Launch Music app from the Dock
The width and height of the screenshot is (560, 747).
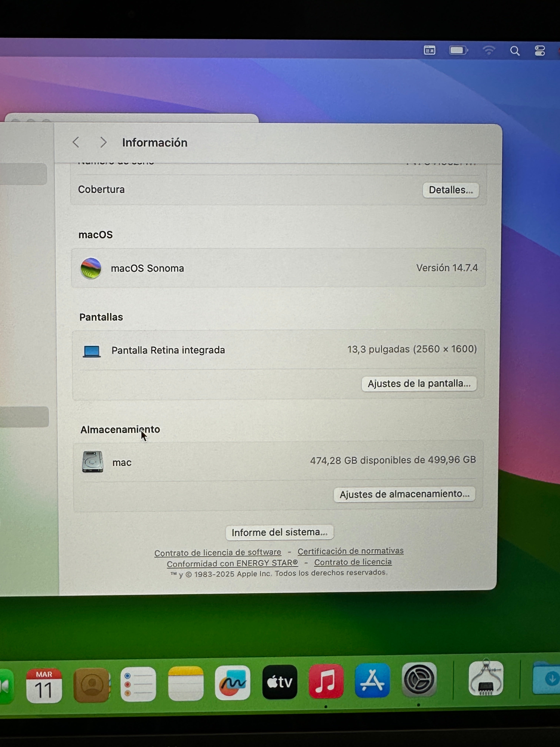tap(326, 681)
